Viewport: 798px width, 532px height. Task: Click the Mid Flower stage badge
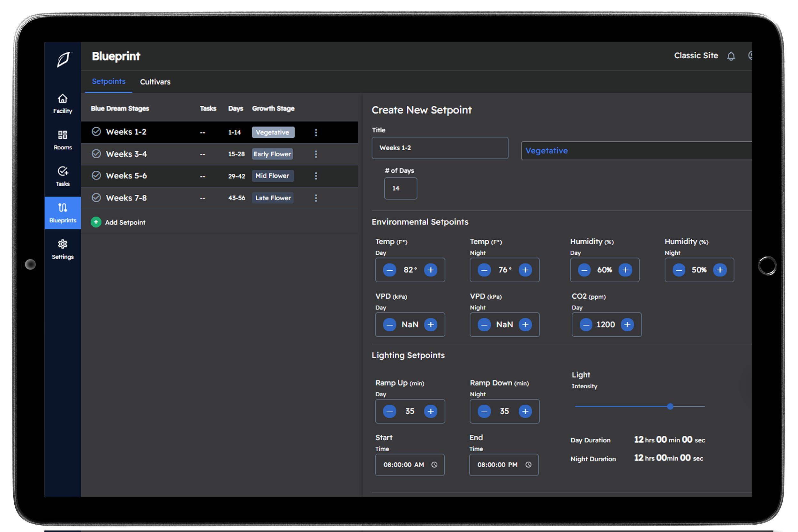(273, 176)
